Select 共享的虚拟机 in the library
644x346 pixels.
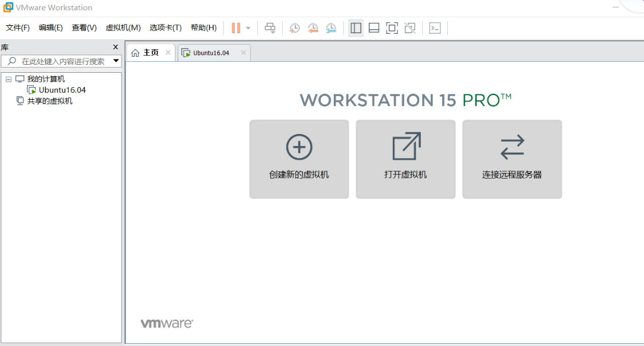49,101
